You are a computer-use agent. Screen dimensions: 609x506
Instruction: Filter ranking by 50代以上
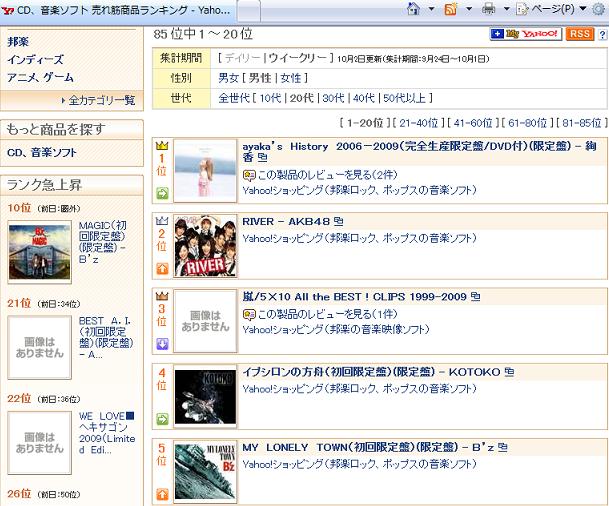click(x=405, y=98)
